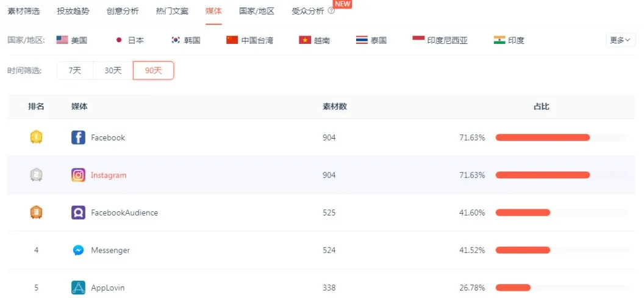Screen dimensions: 644x298
Task: Open the 国家/地区 tab
Action: [257, 11]
